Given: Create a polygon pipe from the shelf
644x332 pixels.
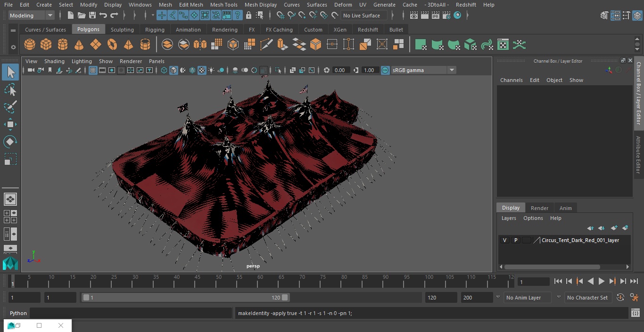Looking at the screenshot, I should coord(145,45).
